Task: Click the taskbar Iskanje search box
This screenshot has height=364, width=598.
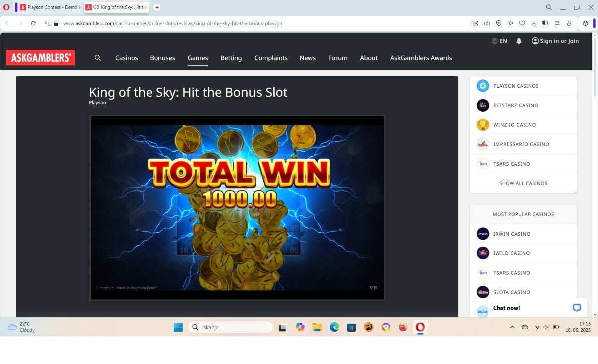Action: point(231,327)
